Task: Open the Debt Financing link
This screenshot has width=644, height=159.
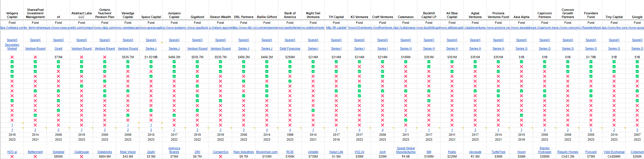Action: pyautogui.click(x=290, y=48)
